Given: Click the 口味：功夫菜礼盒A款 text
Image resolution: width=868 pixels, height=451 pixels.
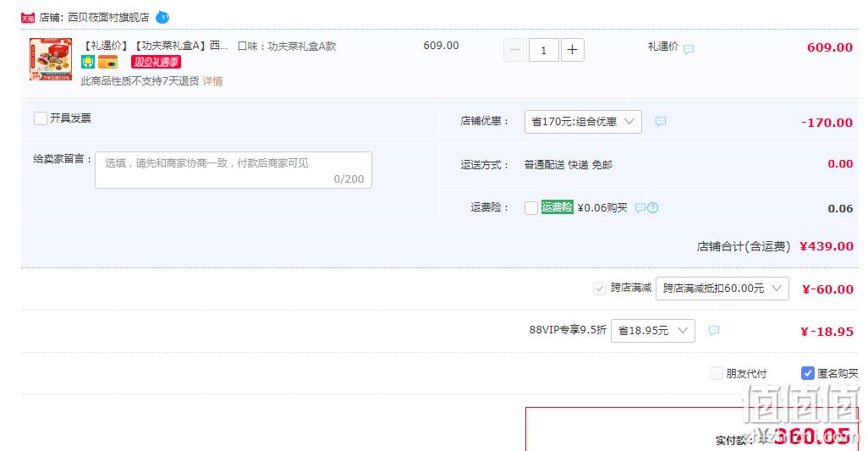Looking at the screenshot, I should tap(287, 47).
